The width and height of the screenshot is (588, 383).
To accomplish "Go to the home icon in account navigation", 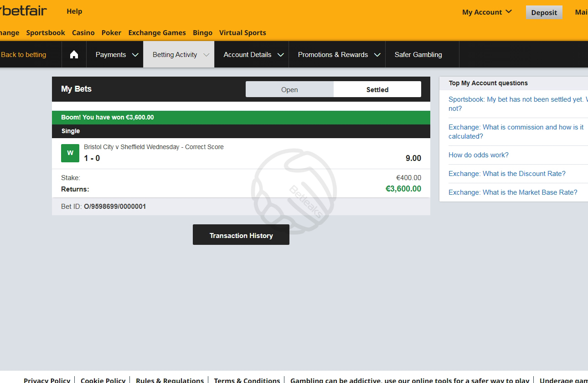I will 74,55.
